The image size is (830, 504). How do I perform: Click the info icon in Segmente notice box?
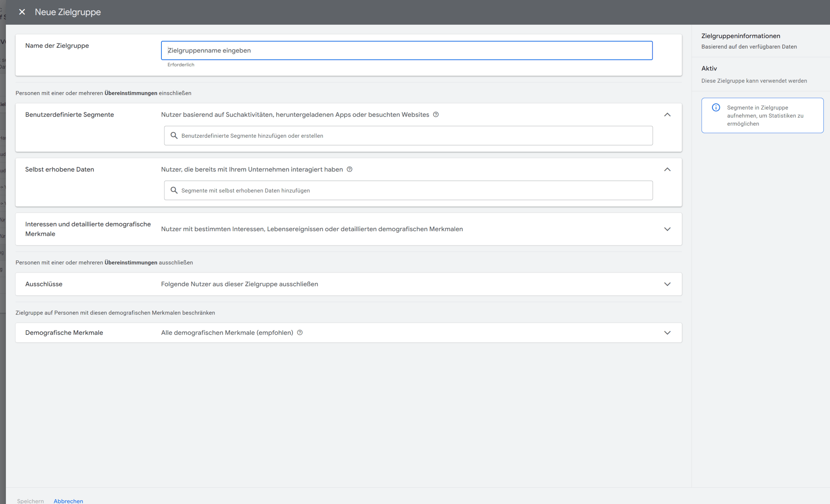coord(716,107)
